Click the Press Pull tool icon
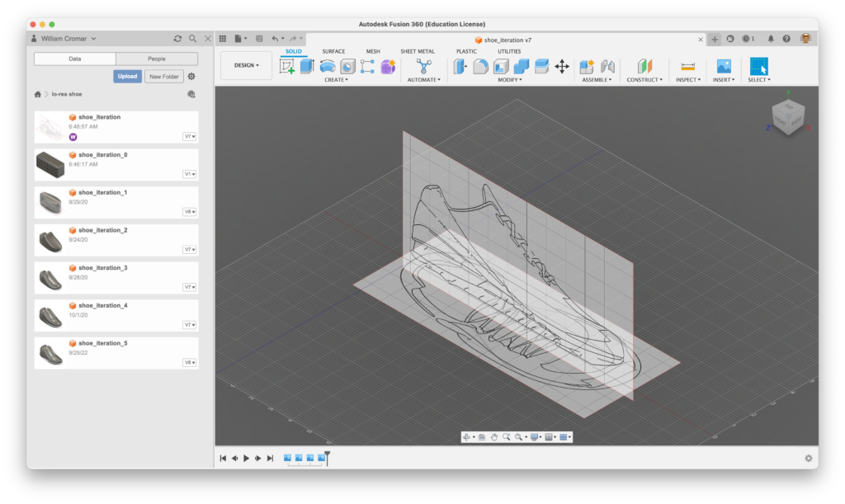The width and height of the screenshot is (845, 504). pos(460,67)
